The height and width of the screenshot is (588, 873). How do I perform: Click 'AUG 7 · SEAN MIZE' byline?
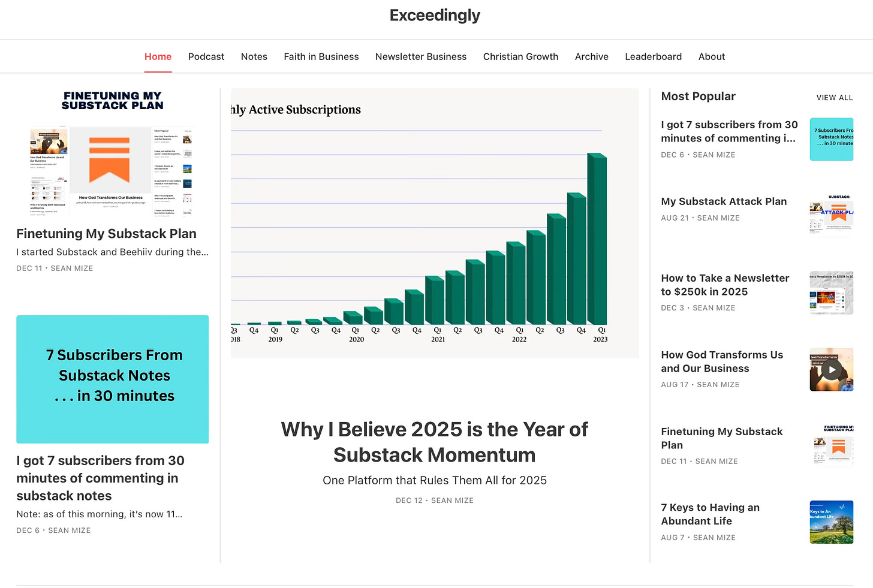pyautogui.click(x=698, y=538)
